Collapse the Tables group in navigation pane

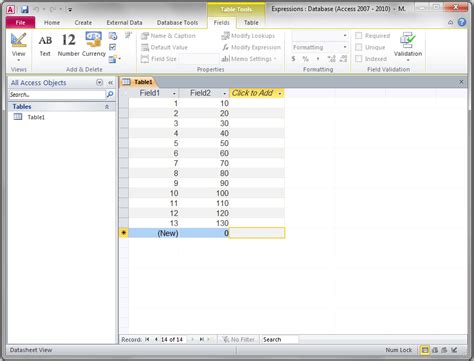(107, 107)
